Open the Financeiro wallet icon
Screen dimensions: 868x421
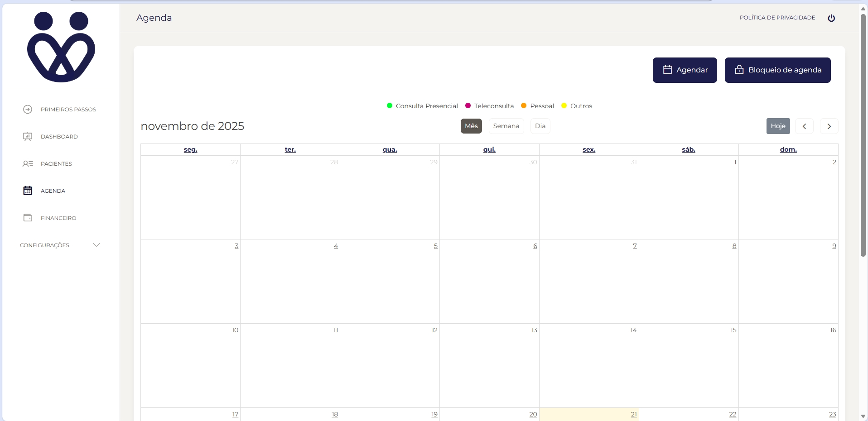[28, 218]
